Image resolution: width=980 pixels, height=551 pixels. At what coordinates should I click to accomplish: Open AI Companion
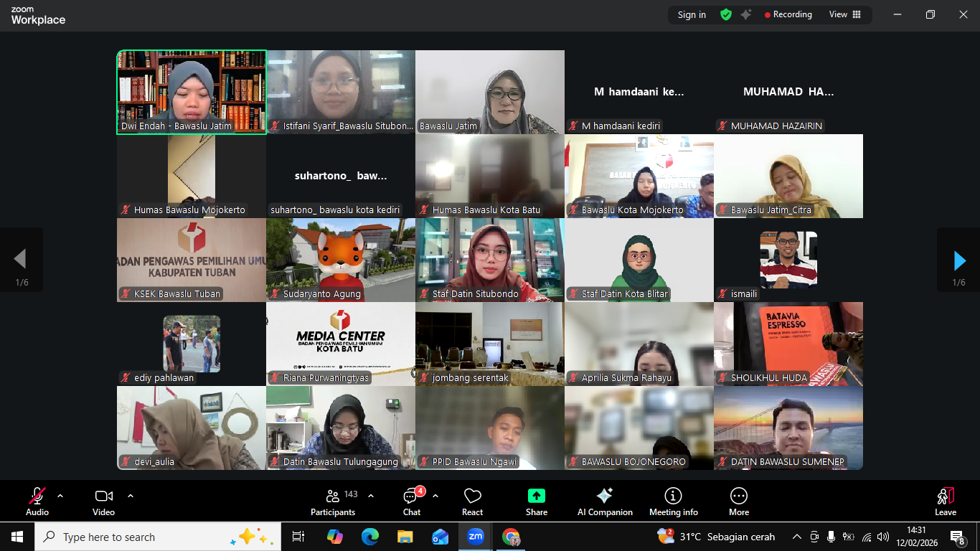coord(605,501)
